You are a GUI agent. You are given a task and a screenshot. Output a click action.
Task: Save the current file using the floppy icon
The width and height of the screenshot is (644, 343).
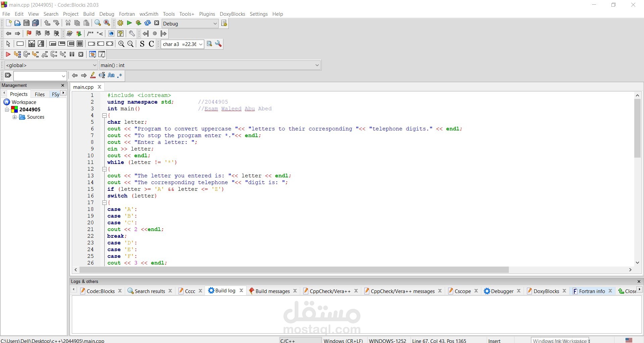tap(26, 23)
